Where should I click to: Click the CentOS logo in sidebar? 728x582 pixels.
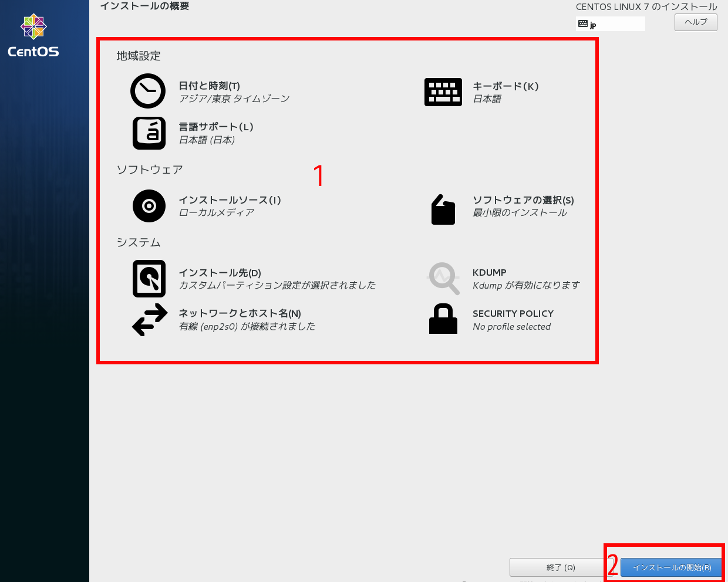tap(33, 35)
